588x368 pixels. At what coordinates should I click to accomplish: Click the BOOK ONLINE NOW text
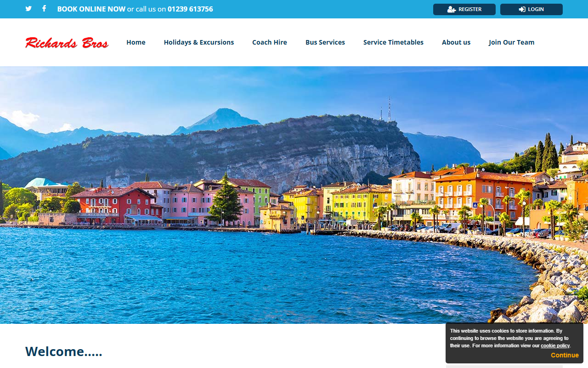coord(91,9)
